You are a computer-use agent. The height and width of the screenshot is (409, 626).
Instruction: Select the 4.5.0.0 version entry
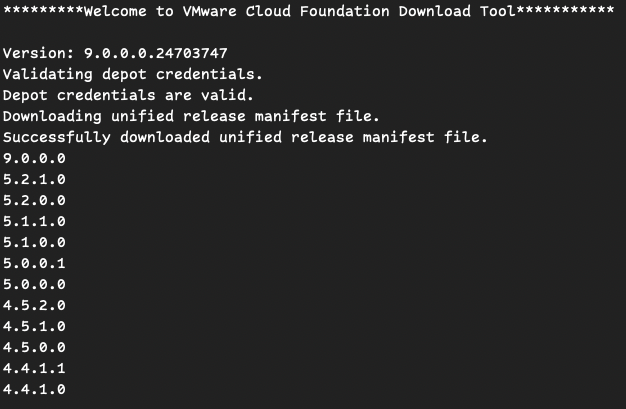pos(34,347)
